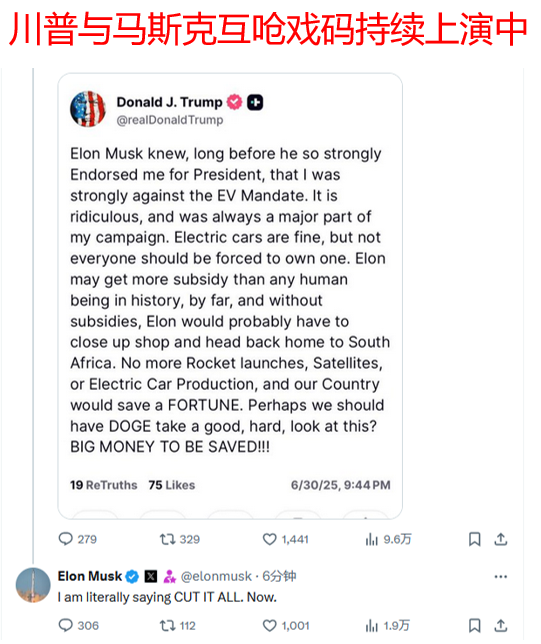
Task: Open the Elon Musk display name link
Action: pos(90,576)
